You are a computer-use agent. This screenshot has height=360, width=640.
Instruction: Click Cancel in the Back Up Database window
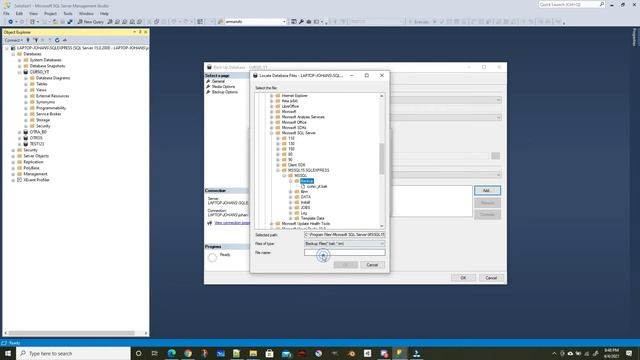click(491, 278)
